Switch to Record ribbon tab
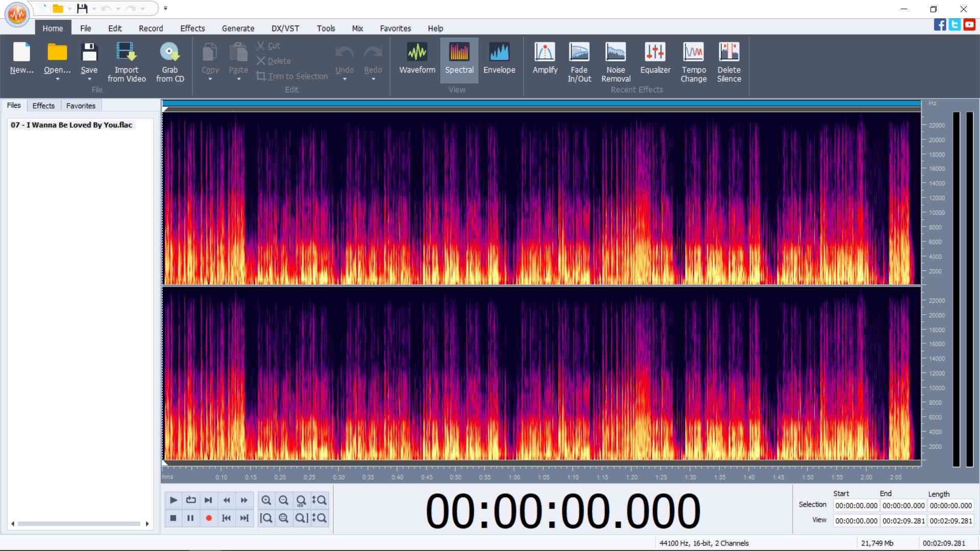Image resolution: width=980 pixels, height=551 pixels. [151, 28]
